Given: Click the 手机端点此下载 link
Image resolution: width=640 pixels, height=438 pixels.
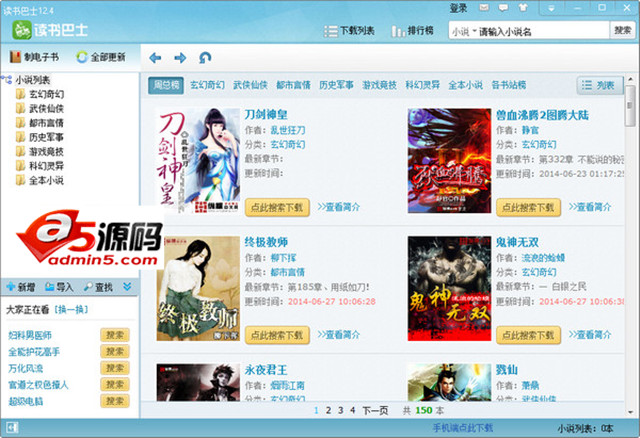Looking at the screenshot, I should (463, 428).
